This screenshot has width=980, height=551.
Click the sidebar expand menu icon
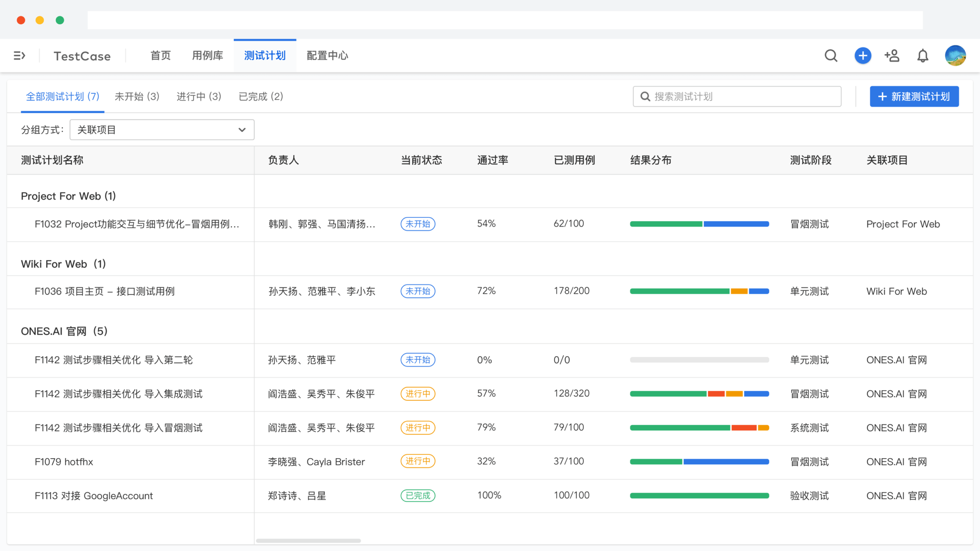[x=19, y=56]
